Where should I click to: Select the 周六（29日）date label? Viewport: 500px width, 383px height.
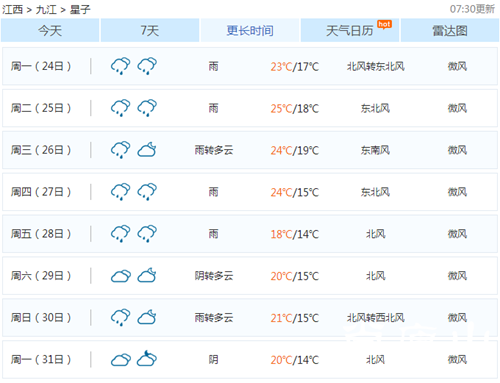tap(41, 276)
